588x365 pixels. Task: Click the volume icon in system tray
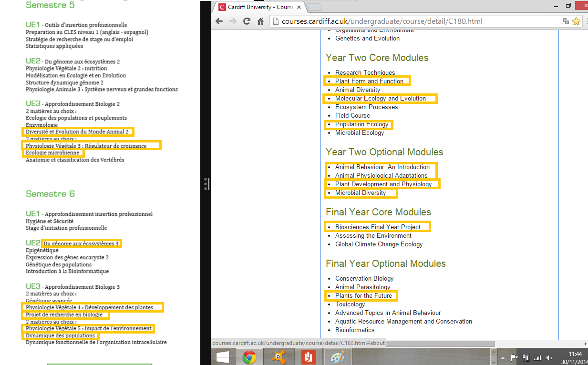[x=549, y=357]
